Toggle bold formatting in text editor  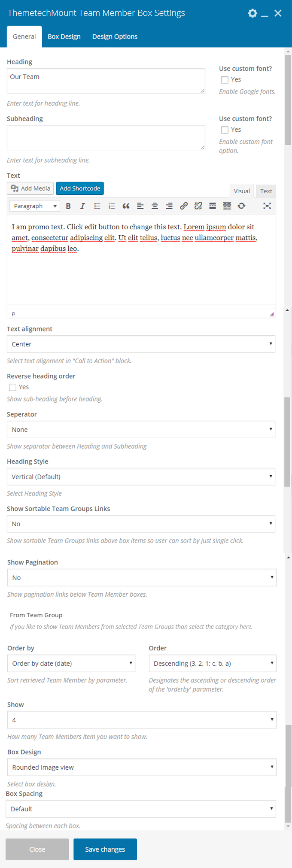[x=68, y=206]
